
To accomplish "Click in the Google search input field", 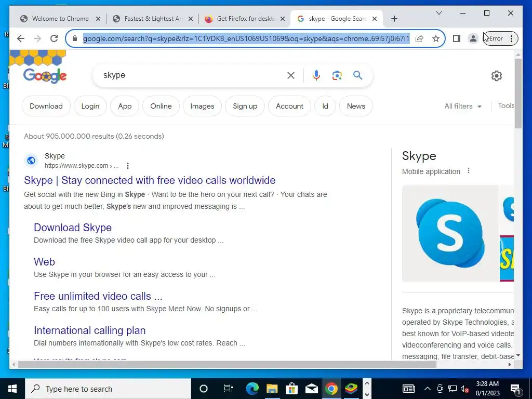I will click(193, 75).
